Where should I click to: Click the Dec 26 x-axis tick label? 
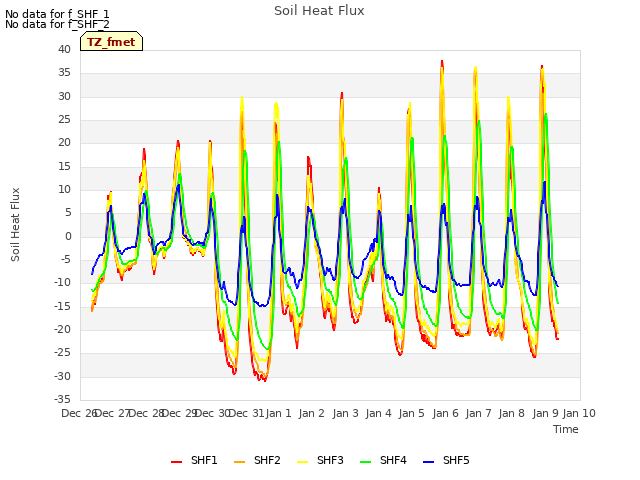point(79,413)
